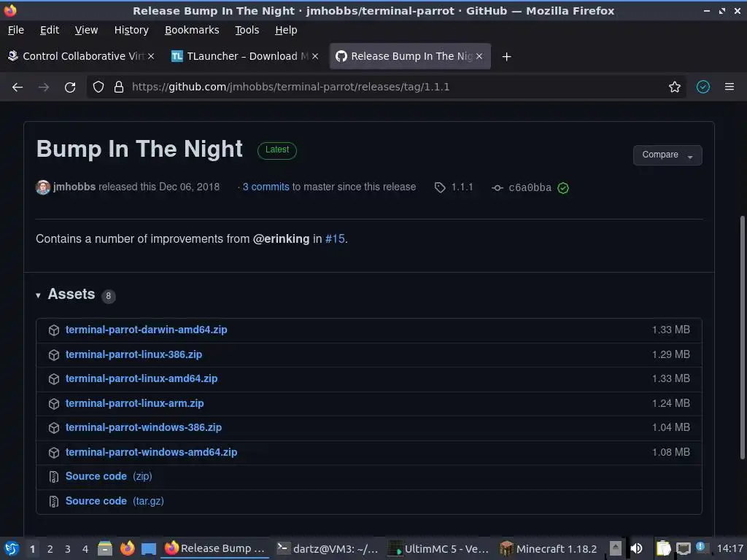The height and width of the screenshot is (560, 747).
Task: Open @erinking mention
Action: (x=281, y=239)
